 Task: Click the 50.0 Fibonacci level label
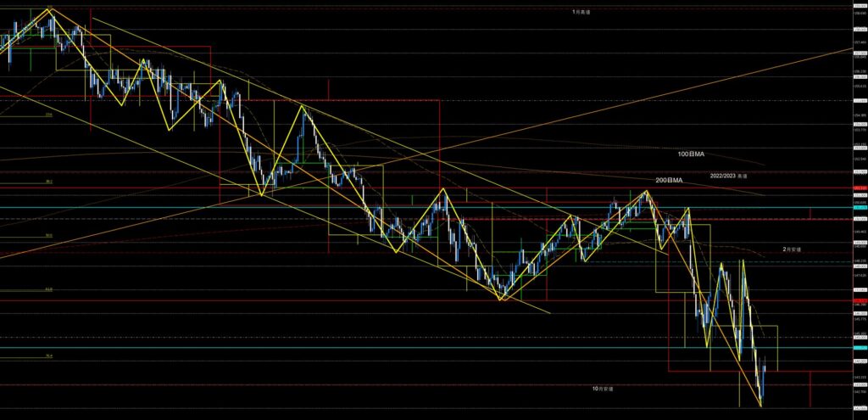(49, 235)
